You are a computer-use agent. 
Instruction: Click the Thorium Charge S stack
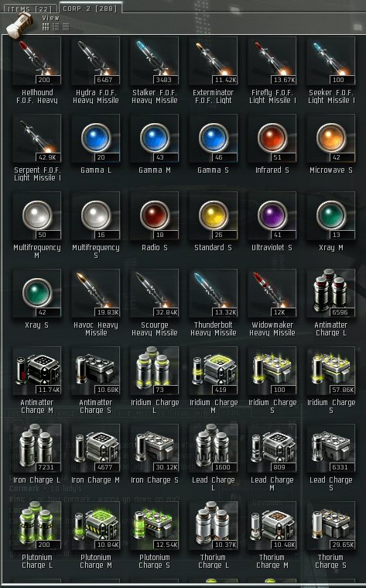coord(331,526)
